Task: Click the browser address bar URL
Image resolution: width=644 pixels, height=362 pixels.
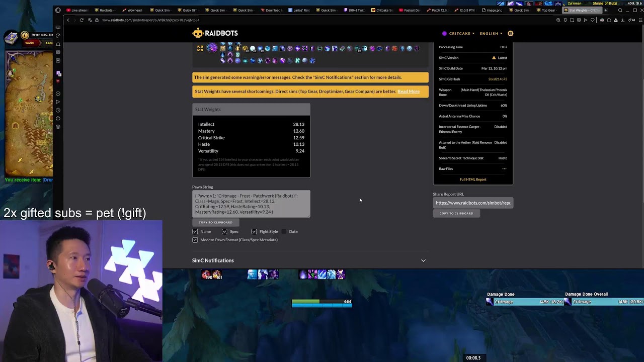Action: 151,20
